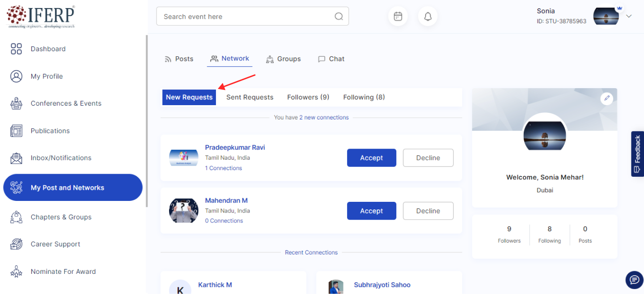Open the notifications bell icon

[x=428, y=17]
